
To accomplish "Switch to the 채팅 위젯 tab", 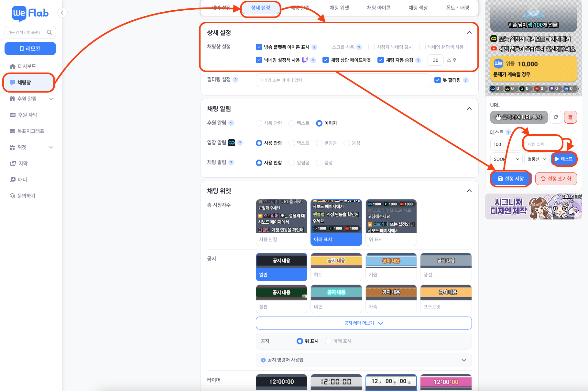I will click(339, 8).
